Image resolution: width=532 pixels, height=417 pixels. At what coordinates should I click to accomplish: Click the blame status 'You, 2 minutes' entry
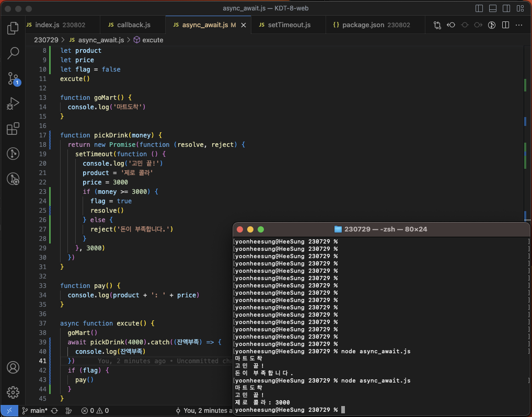(x=204, y=411)
